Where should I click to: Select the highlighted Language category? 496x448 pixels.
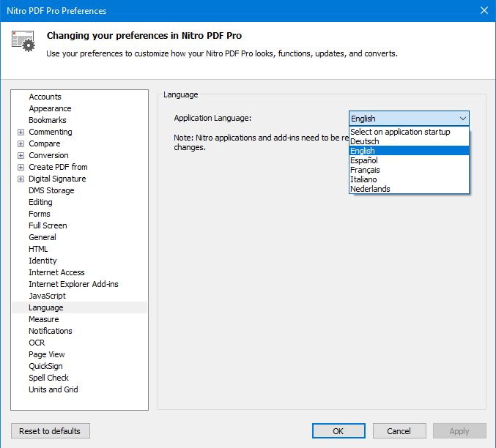click(46, 307)
